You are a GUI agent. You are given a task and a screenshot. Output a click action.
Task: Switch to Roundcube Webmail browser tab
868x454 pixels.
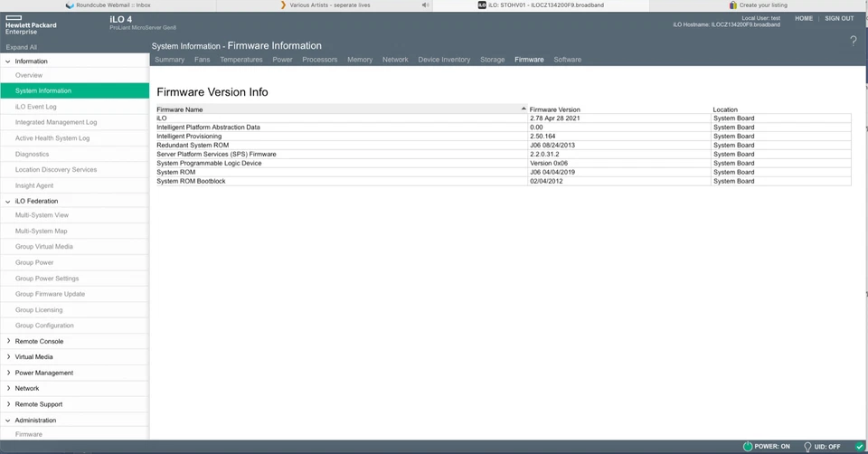point(108,5)
